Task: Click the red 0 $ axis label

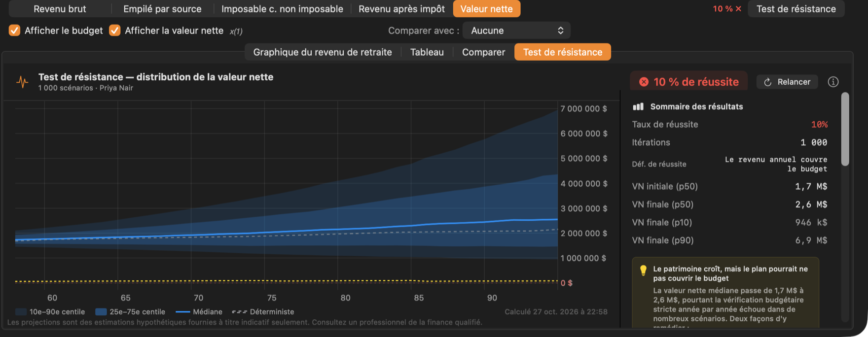Action: pyautogui.click(x=567, y=283)
